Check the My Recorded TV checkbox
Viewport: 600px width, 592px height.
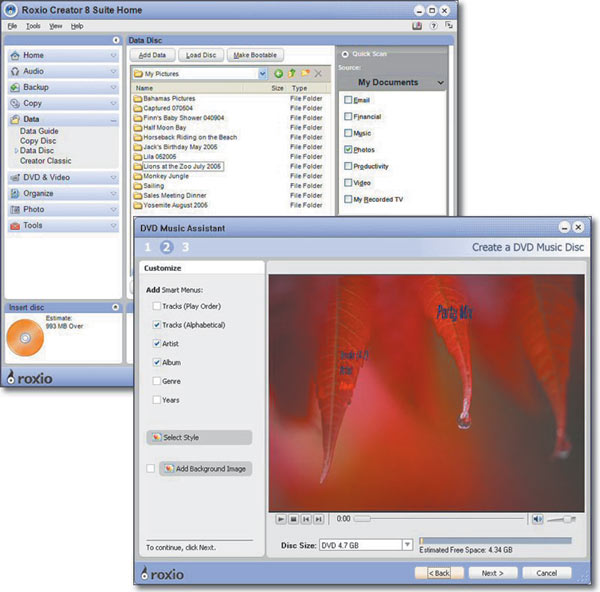(x=348, y=199)
